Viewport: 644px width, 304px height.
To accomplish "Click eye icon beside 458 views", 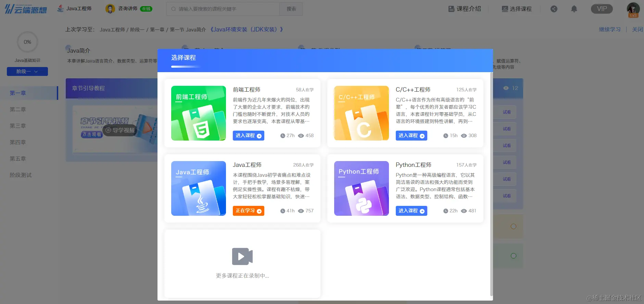I will (301, 136).
